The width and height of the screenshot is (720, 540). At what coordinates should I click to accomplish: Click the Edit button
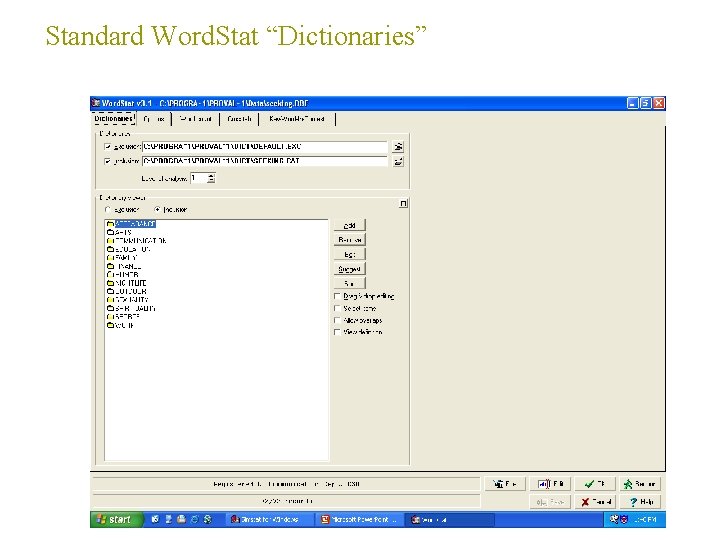[x=349, y=254]
